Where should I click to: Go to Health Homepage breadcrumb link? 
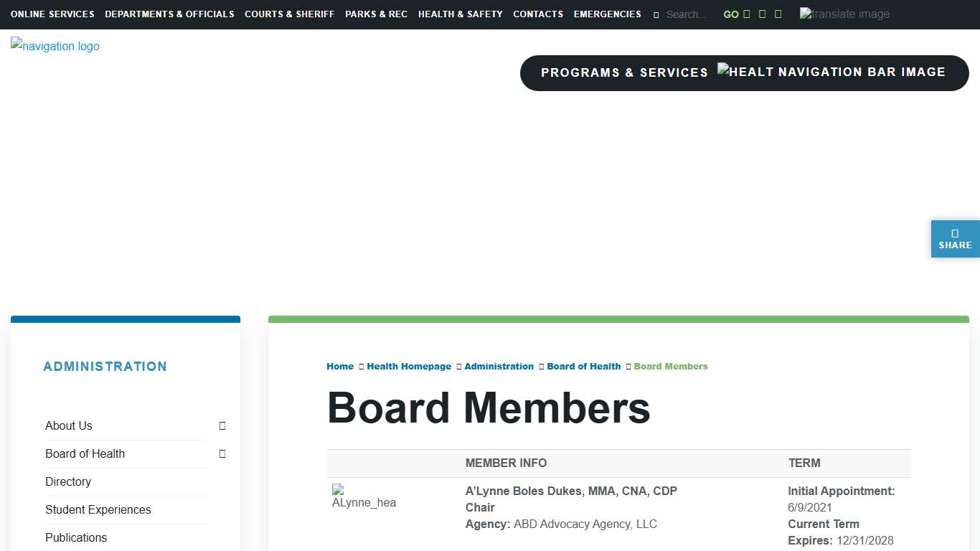click(409, 367)
